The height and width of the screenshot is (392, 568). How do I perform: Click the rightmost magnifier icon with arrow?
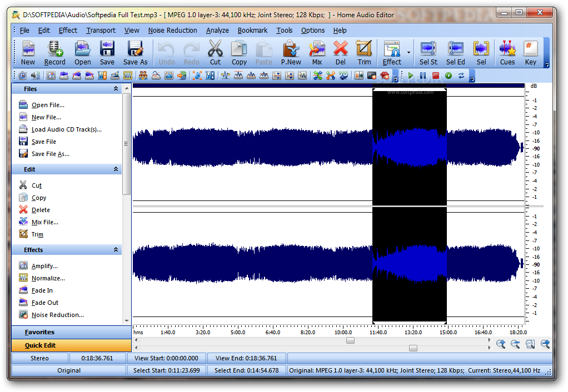[545, 344]
